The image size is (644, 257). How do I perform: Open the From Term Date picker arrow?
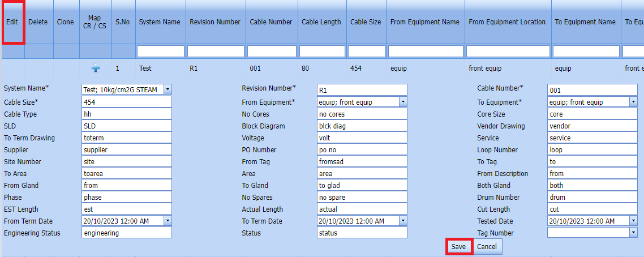pos(168,221)
